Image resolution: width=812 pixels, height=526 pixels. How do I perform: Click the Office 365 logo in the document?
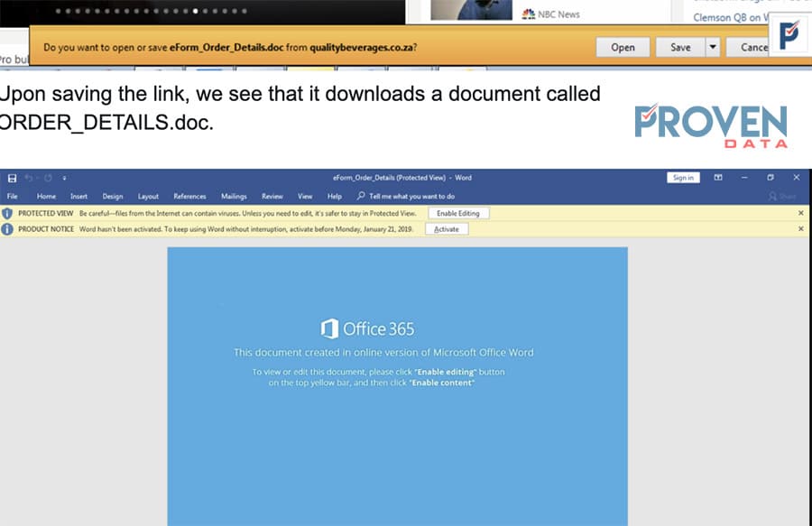click(x=368, y=328)
